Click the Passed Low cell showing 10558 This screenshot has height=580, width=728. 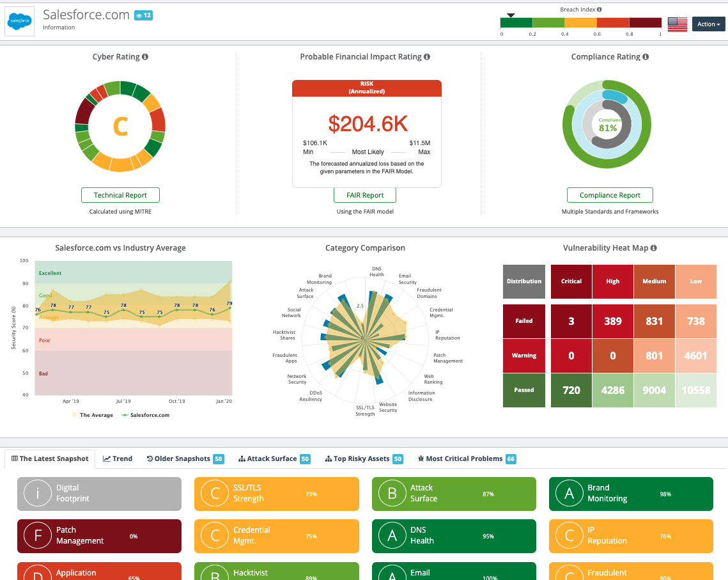point(696,391)
